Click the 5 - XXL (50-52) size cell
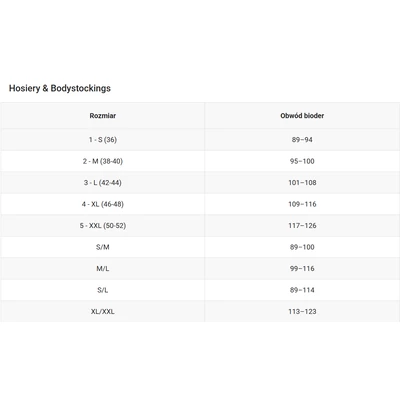Image resolution: width=400 pixels, height=400 pixels. (103, 226)
